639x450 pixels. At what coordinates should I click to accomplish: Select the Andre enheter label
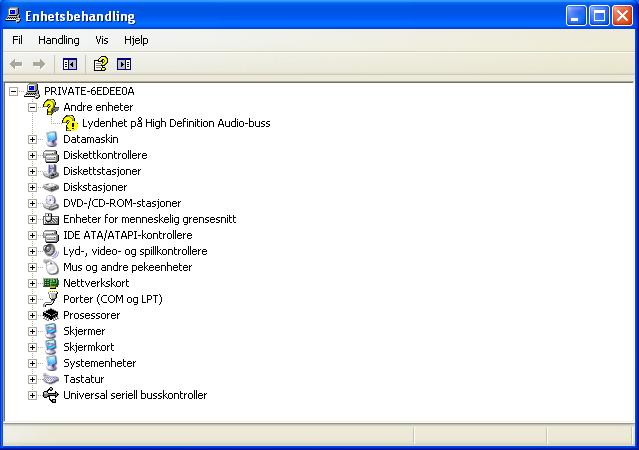[x=98, y=107]
